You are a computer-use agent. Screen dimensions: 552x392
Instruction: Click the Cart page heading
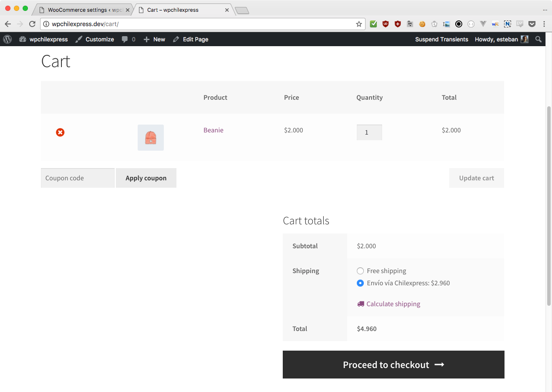click(x=56, y=61)
